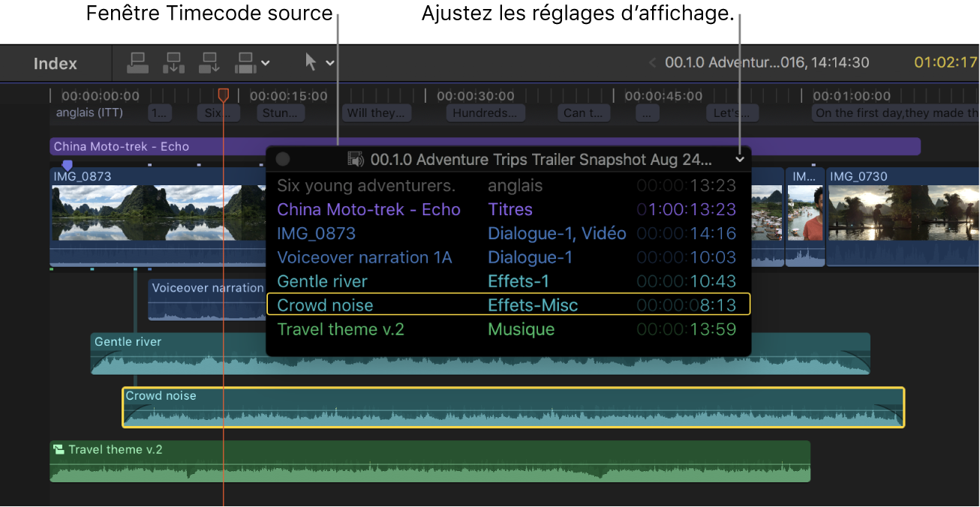The image size is (980, 507).
Task: Click the back chevron before the project name
Action: click(x=651, y=62)
